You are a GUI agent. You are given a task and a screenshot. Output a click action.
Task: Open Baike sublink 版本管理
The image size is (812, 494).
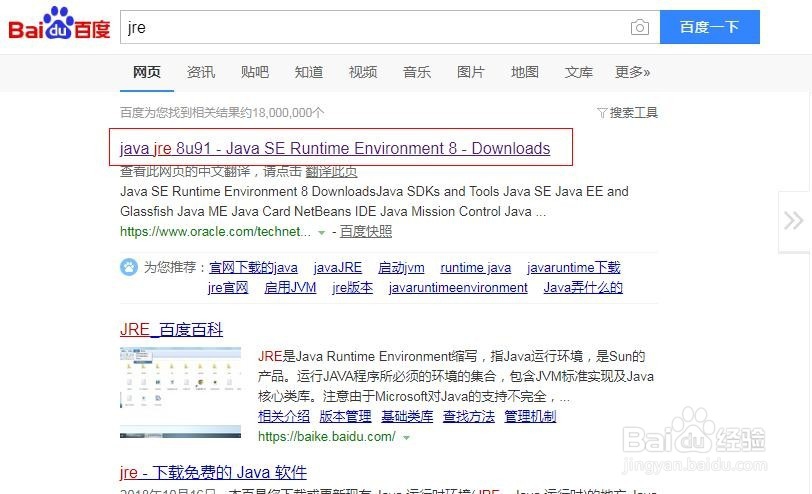(345, 416)
